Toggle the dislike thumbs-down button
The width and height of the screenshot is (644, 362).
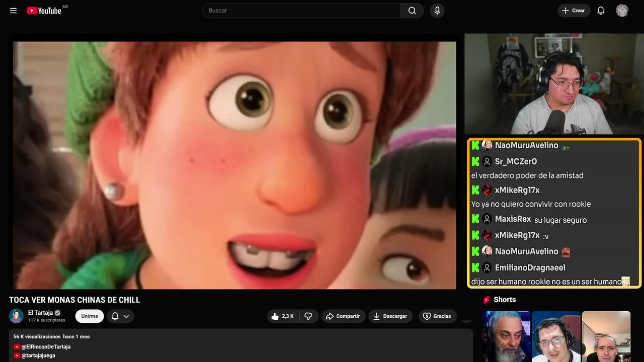[308, 316]
